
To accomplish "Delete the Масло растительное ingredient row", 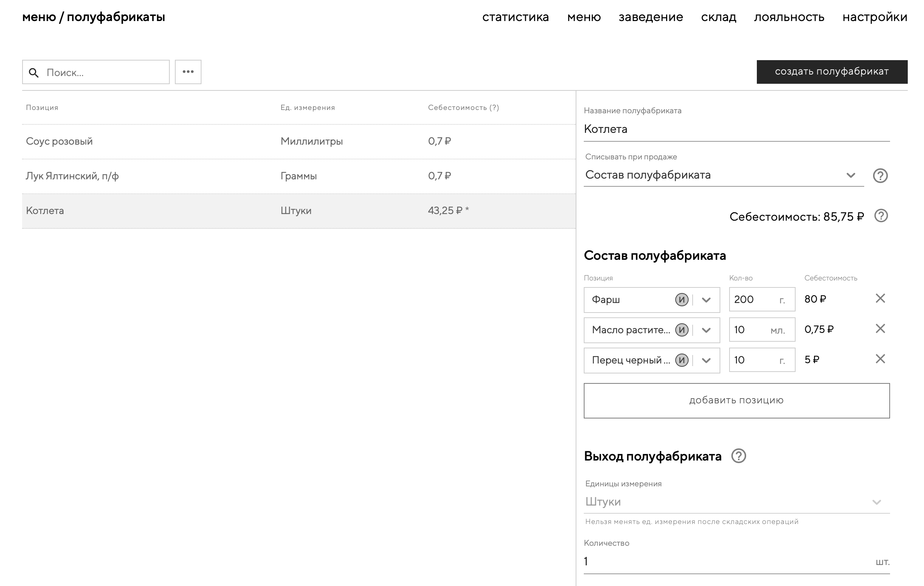I will tap(880, 329).
